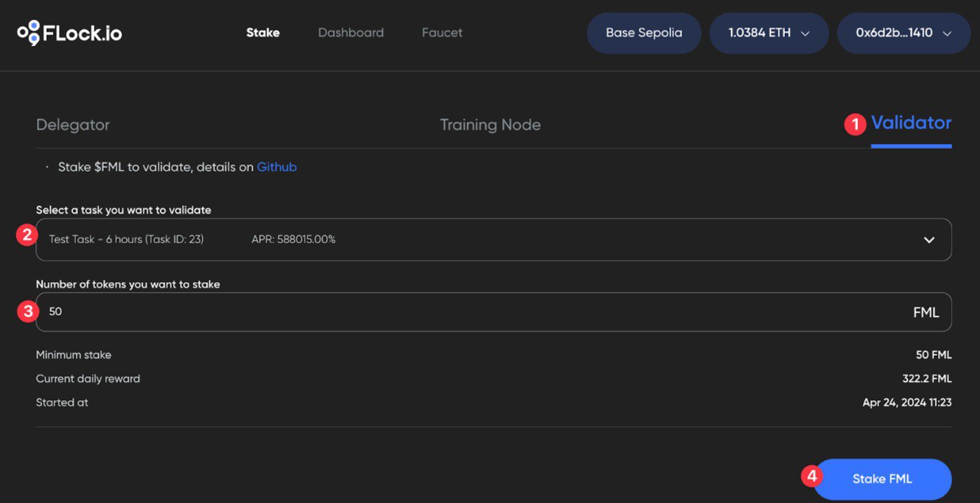Focus the token amount input field

494,312
